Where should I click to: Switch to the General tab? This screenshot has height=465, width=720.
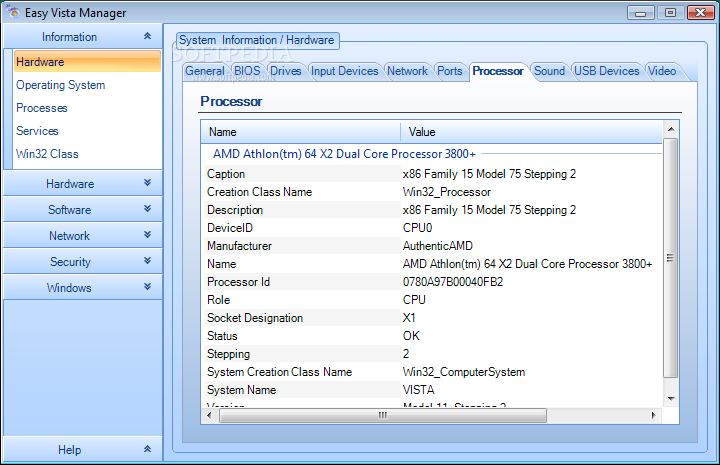(205, 71)
